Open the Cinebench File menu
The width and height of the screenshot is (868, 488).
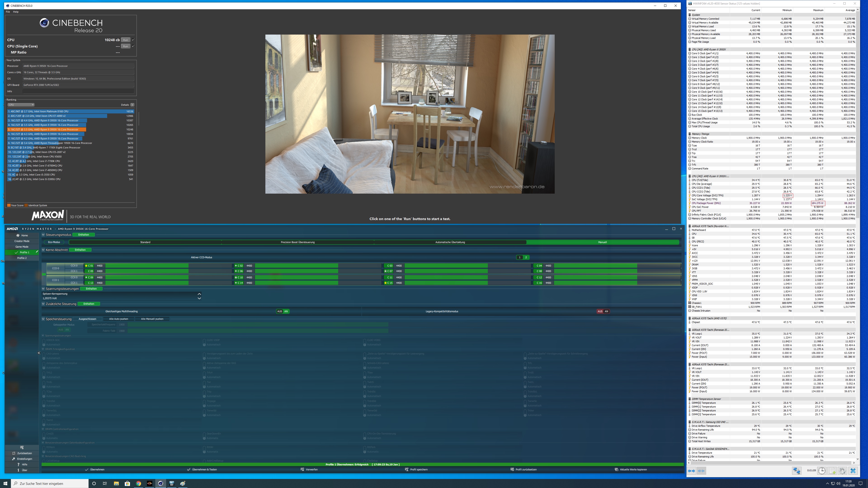click(8, 12)
